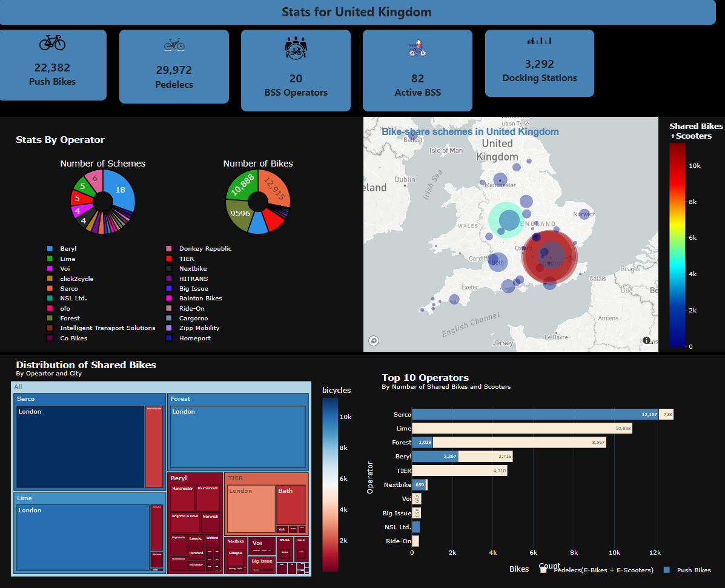
Task: Toggle Forest in the operator legend
Action: (64, 318)
